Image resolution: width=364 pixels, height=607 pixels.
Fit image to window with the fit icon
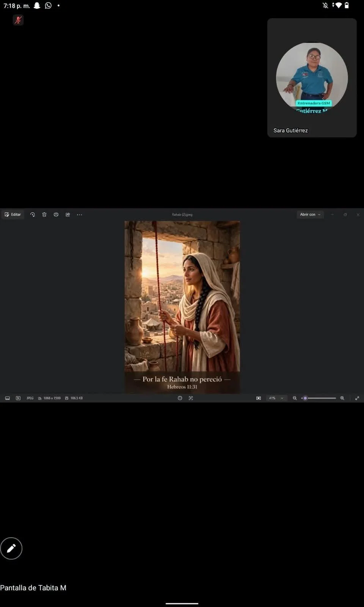[x=259, y=398]
